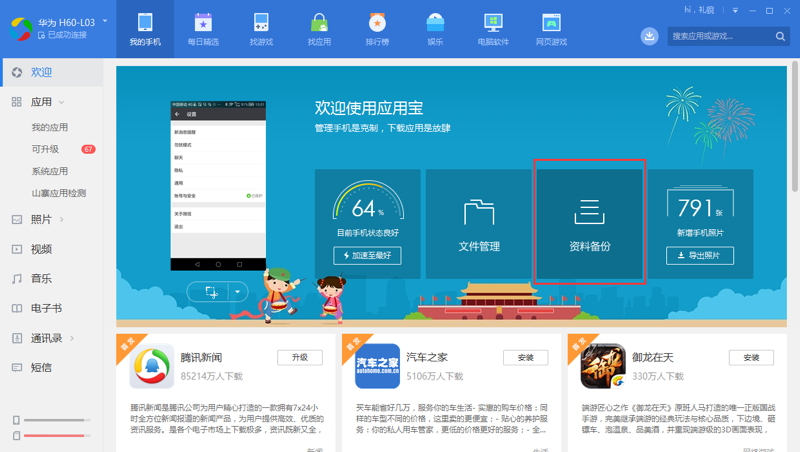Image resolution: width=800 pixels, height=452 pixels.
Task: Click the phone storage bar
Action: pyautogui.click(x=57, y=420)
